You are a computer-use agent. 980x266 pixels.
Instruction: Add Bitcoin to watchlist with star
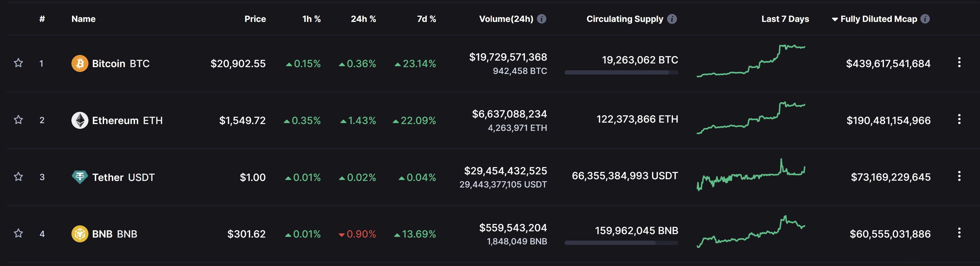18,63
